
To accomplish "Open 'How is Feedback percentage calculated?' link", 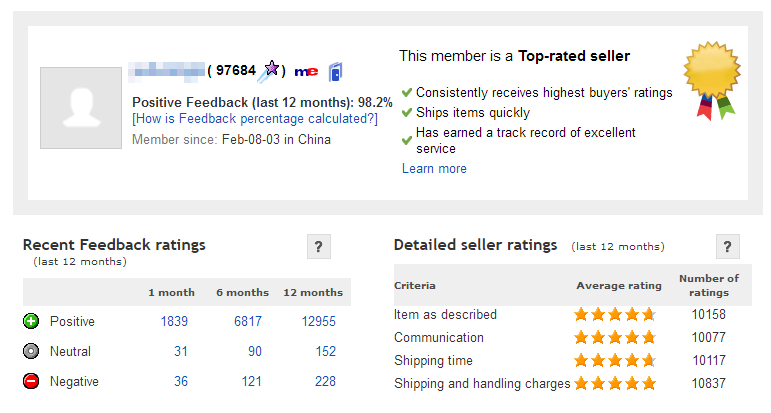I will [x=255, y=119].
